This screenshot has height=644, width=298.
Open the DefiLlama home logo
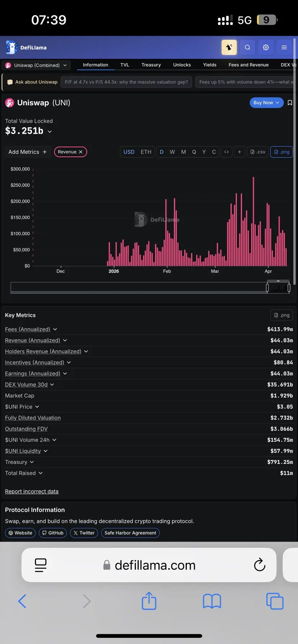(26, 47)
